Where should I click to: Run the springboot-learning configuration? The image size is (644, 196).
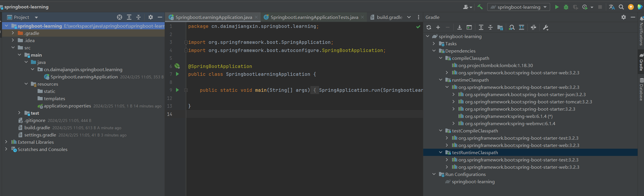(x=557, y=7)
